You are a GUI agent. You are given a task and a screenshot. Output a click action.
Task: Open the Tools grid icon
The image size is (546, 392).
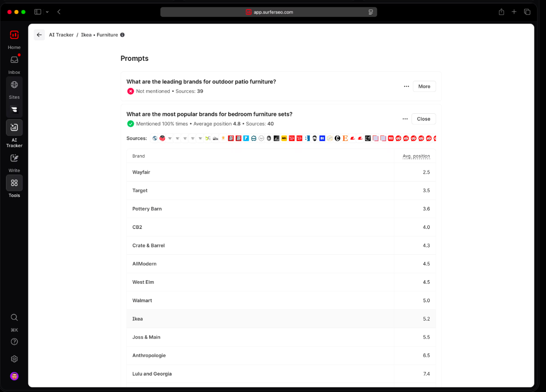tap(14, 183)
